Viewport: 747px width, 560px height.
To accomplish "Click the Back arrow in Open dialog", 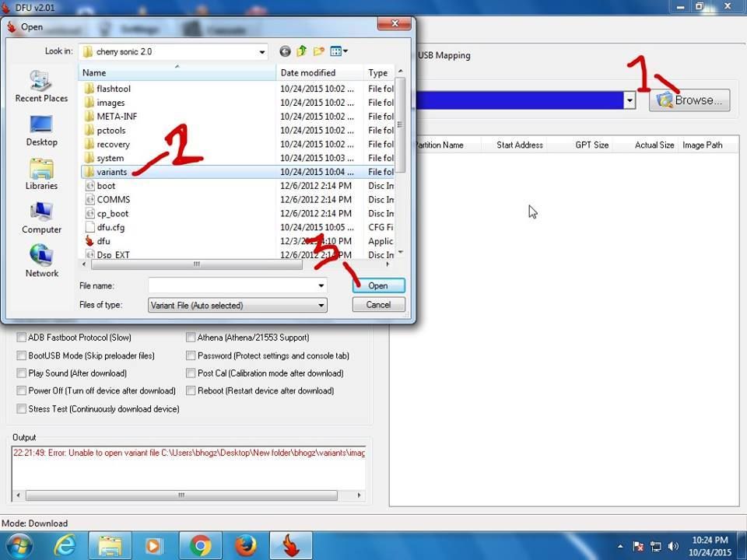I will pyautogui.click(x=285, y=51).
